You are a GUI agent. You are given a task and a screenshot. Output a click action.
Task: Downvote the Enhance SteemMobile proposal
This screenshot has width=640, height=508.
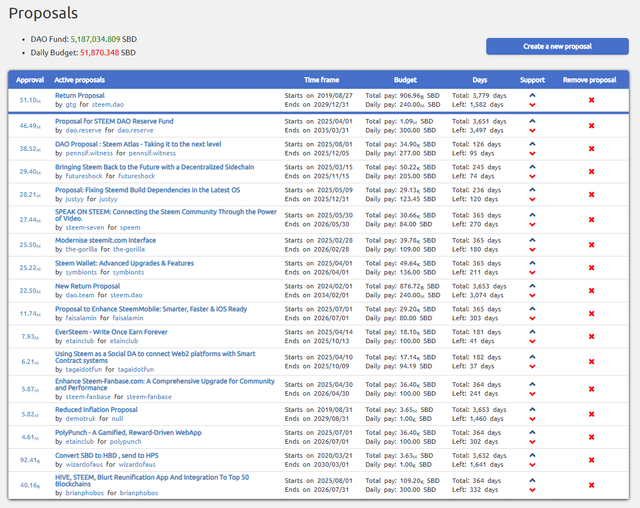point(532,318)
